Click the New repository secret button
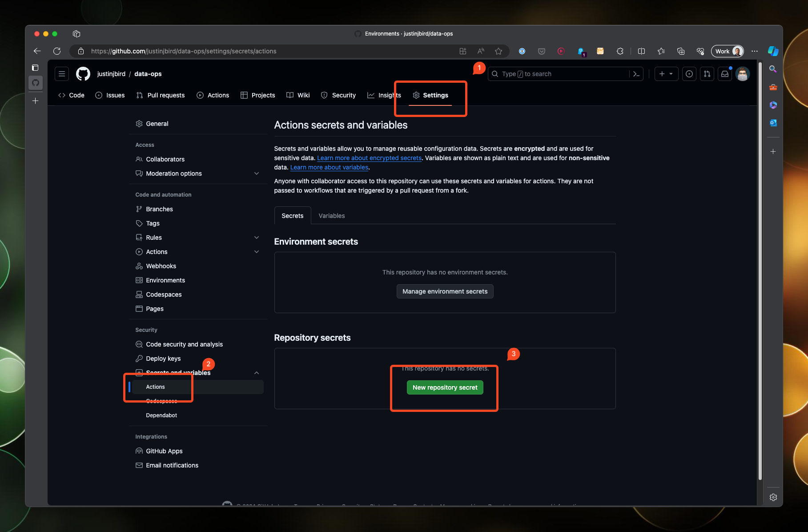Viewport: 808px width, 532px height. point(445,387)
